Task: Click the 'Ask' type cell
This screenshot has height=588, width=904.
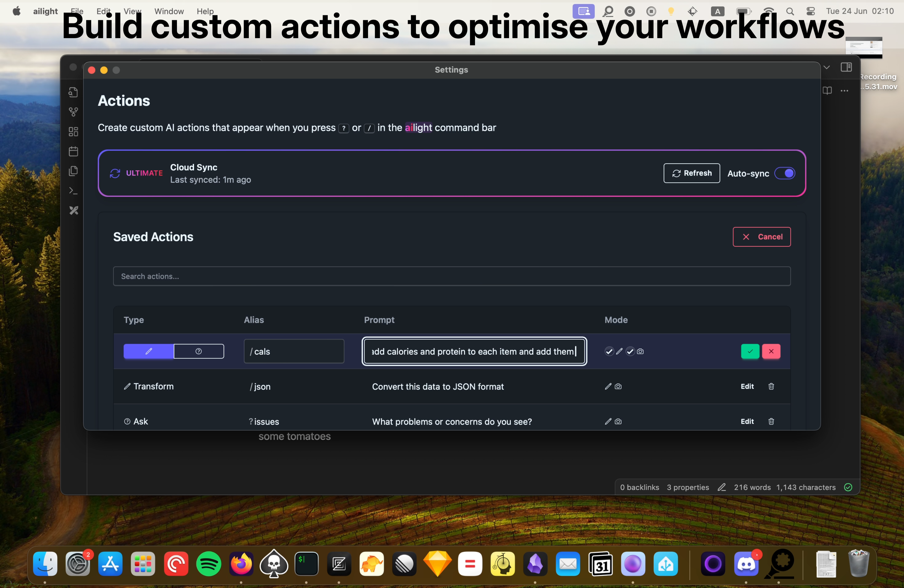Action: click(136, 421)
